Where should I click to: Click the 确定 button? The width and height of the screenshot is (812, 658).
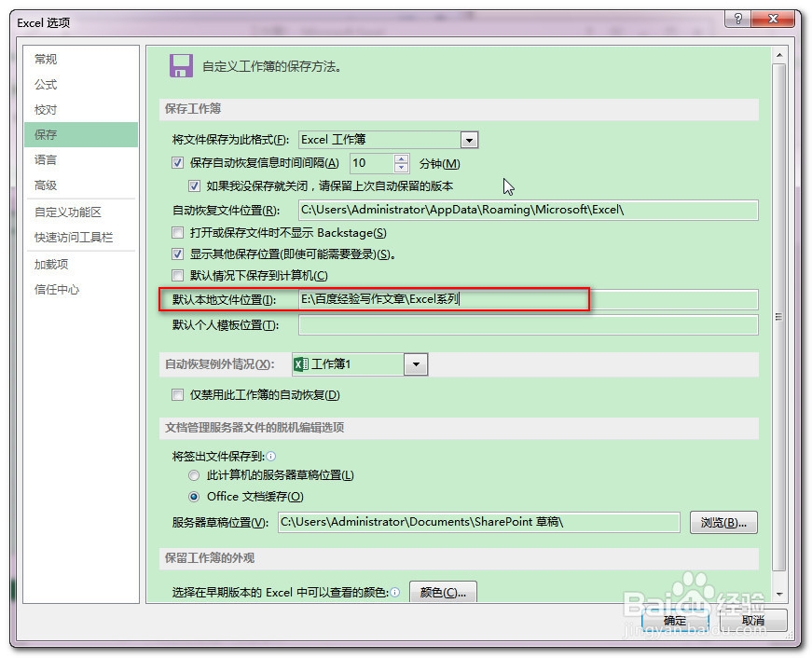(x=673, y=620)
